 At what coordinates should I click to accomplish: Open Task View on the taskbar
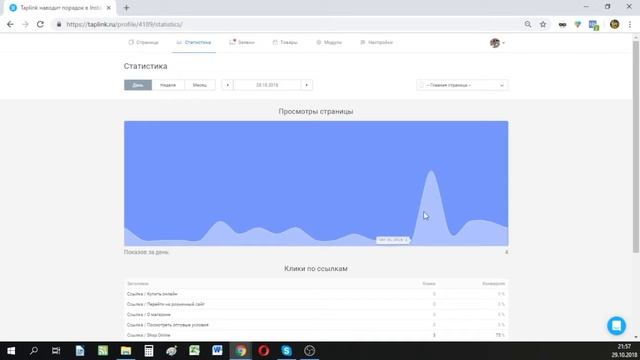point(56,351)
